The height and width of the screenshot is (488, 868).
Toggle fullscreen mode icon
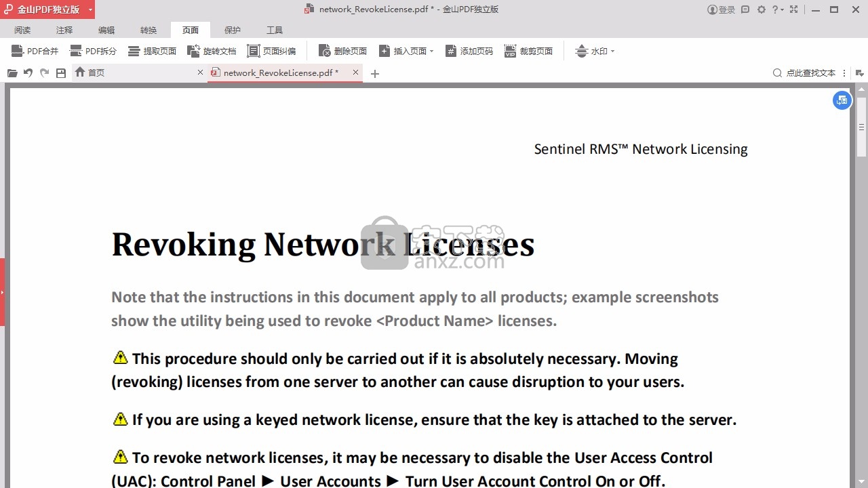[x=794, y=9]
